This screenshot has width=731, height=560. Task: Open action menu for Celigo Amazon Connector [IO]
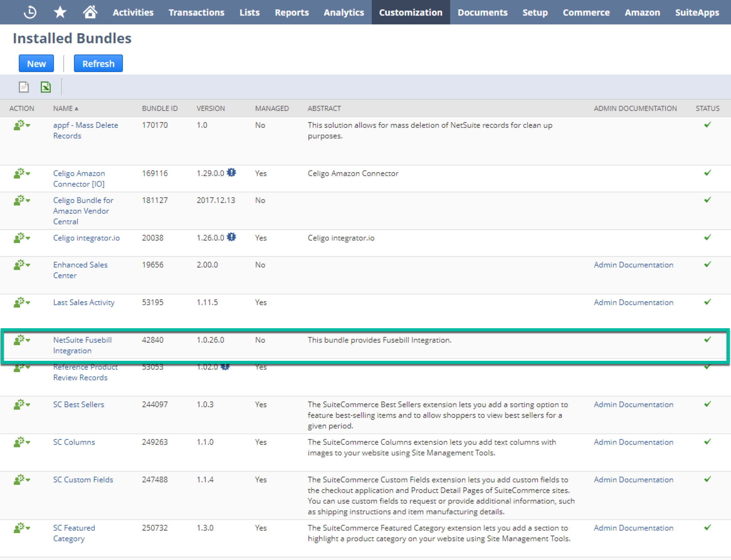(x=22, y=173)
